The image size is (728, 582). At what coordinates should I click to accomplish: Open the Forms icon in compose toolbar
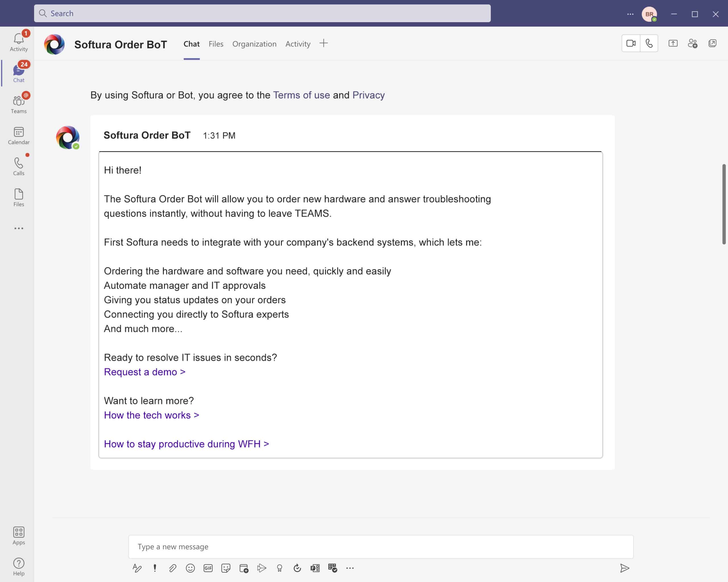click(x=315, y=568)
